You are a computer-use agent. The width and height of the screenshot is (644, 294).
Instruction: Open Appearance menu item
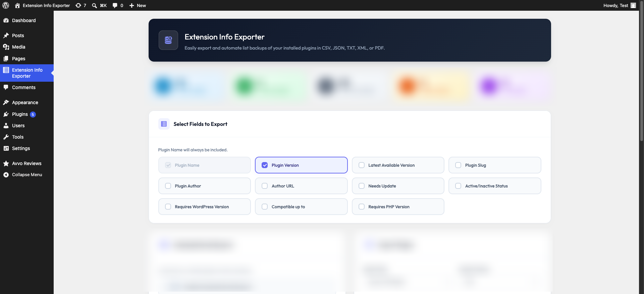pos(25,102)
